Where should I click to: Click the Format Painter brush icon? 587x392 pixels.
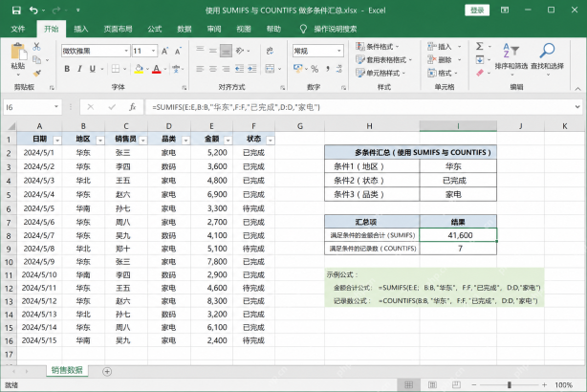click(36, 73)
